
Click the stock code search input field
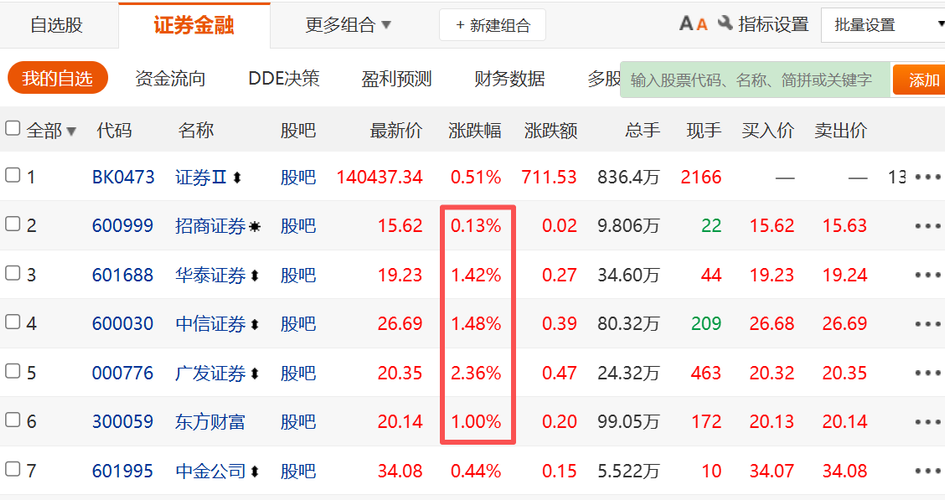click(756, 80)
